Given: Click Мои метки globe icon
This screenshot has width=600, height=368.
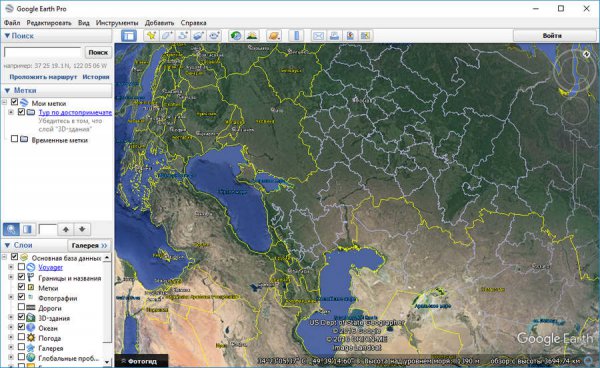Looking at the screenshot, I should [x=24, y=103].
